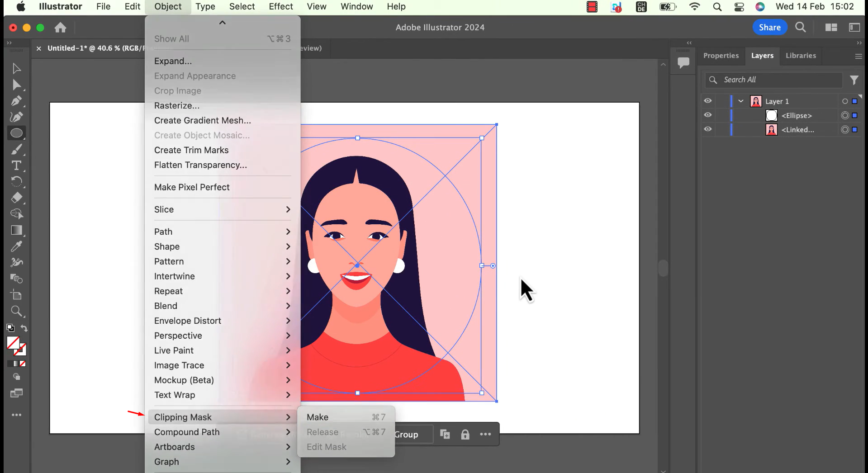Open the Layers panel filter icon
Screen dimensions: 868x473
pos(854,80)
